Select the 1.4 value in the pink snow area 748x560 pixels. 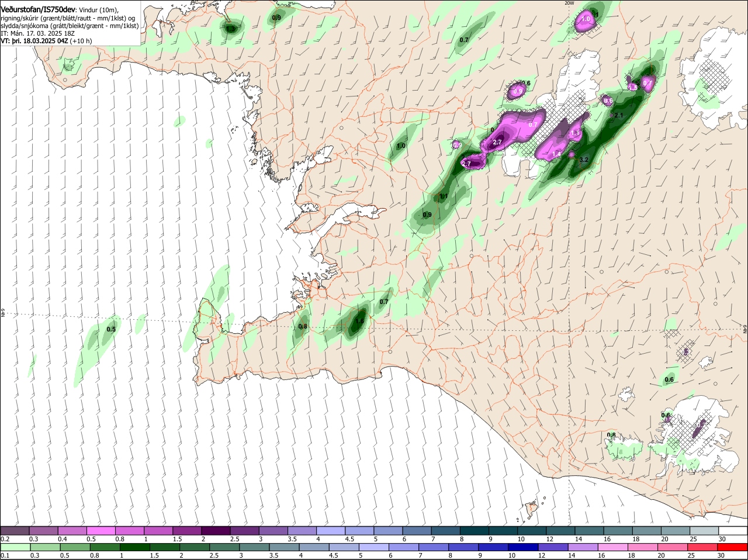pyautogui.click(x=557, y=154)
